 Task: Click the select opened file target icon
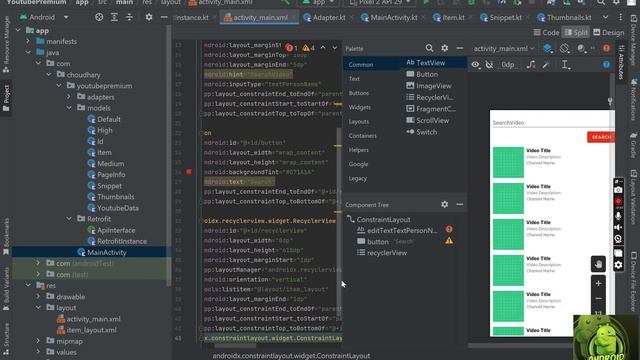(x=99, y=17)
